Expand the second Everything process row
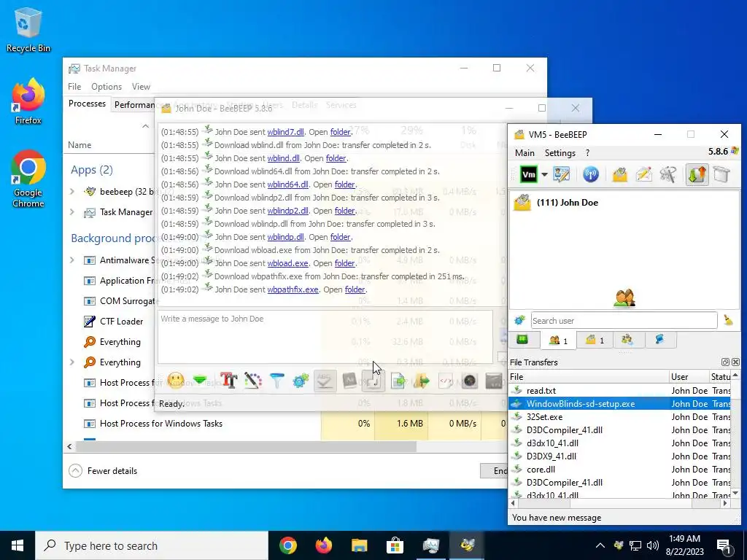The image size is (747, 560). pyautogui.click(x=72, y=362)
